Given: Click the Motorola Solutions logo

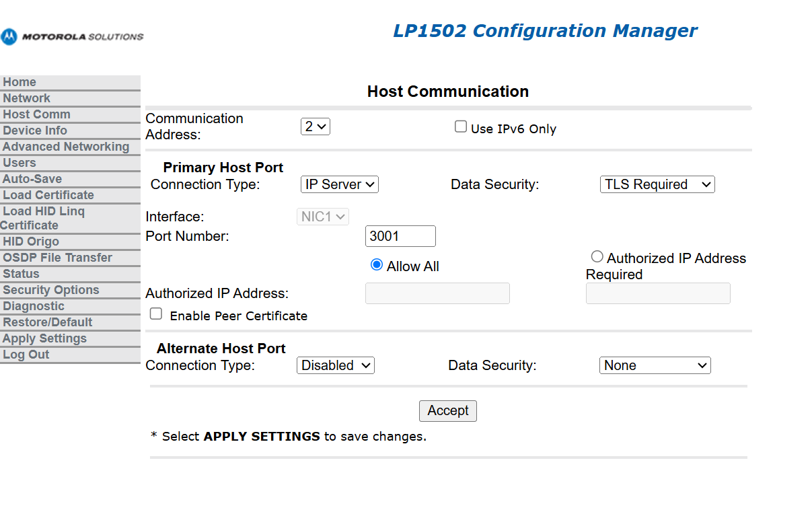Looking at the screenshot, I should point(72,36).
